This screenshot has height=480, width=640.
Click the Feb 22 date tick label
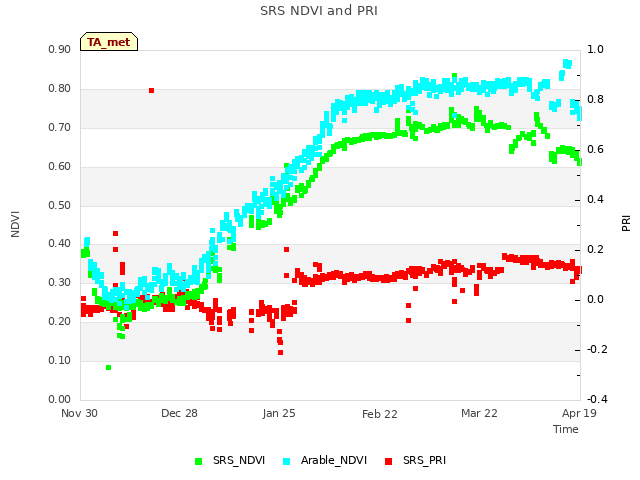point(380,414)
